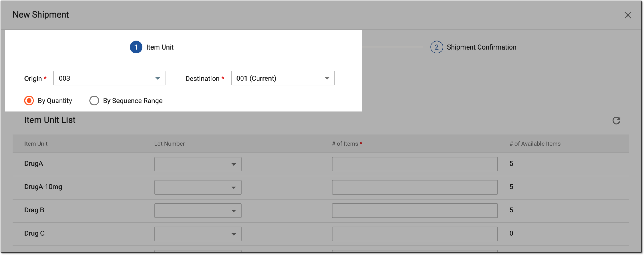Screen dimensions: 644x255
Task: Select the By Quantity radio option
Action: 29,101
